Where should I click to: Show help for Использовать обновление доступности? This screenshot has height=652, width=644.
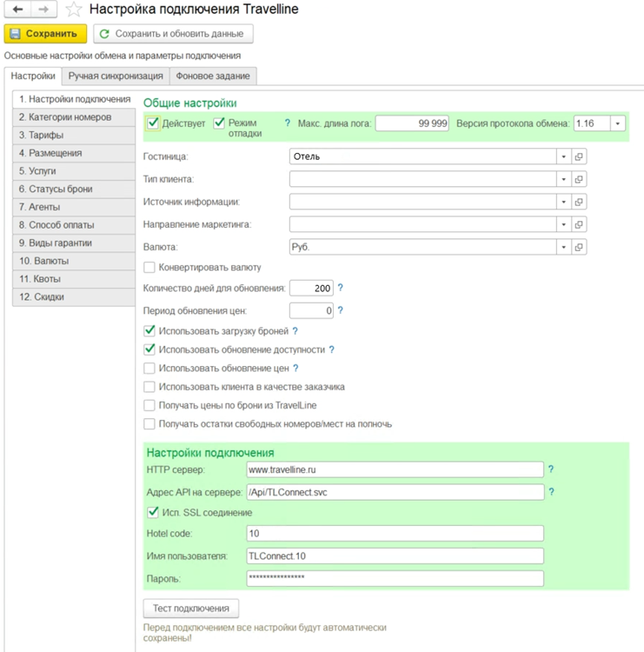pos(331,349)
